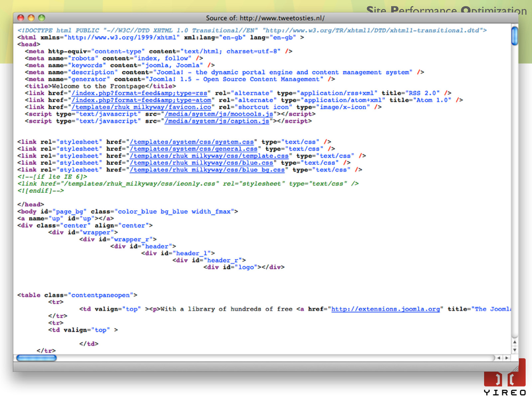
Task: Click the 'Source of: http://www.tweetosties.nl/' title
Action: pyautogui.click(x=265, y=18)
